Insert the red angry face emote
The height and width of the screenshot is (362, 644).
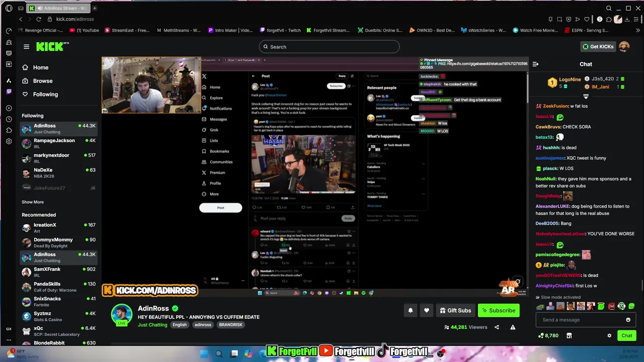(x=611, y=306)
